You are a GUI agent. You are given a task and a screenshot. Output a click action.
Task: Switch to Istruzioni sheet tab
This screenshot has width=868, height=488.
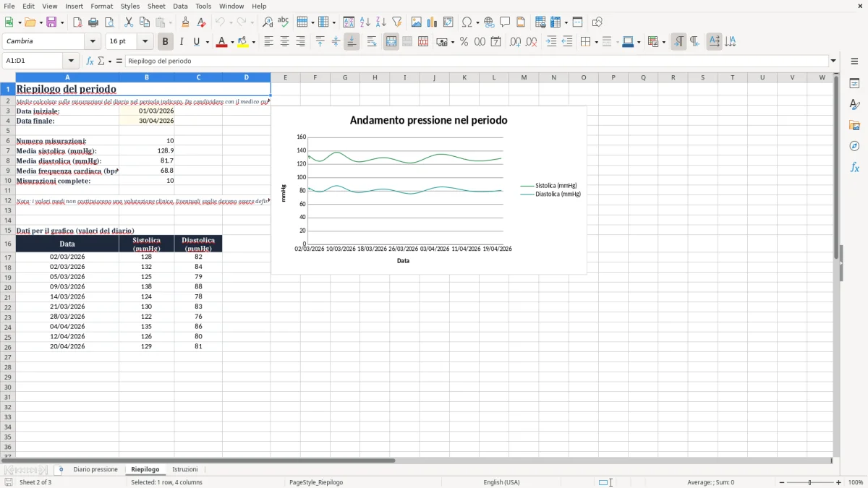click(185, 470)
